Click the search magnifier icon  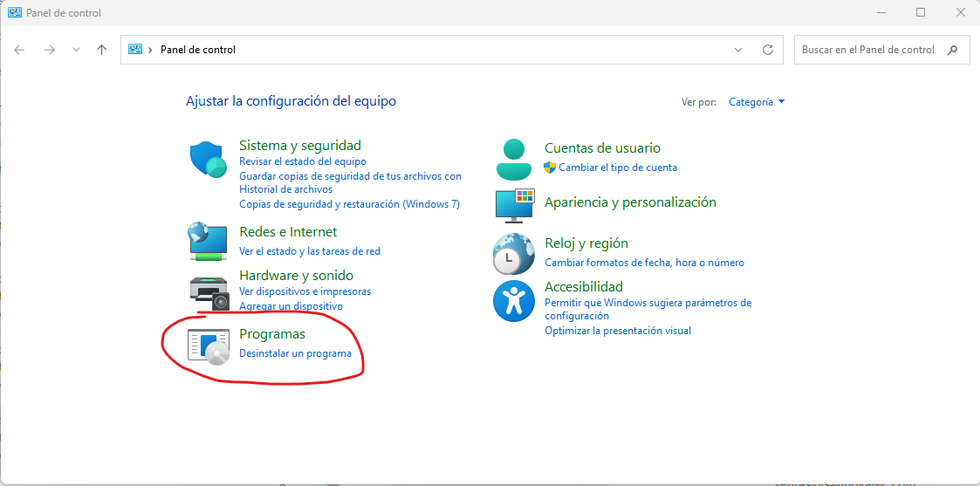point(952,50)
